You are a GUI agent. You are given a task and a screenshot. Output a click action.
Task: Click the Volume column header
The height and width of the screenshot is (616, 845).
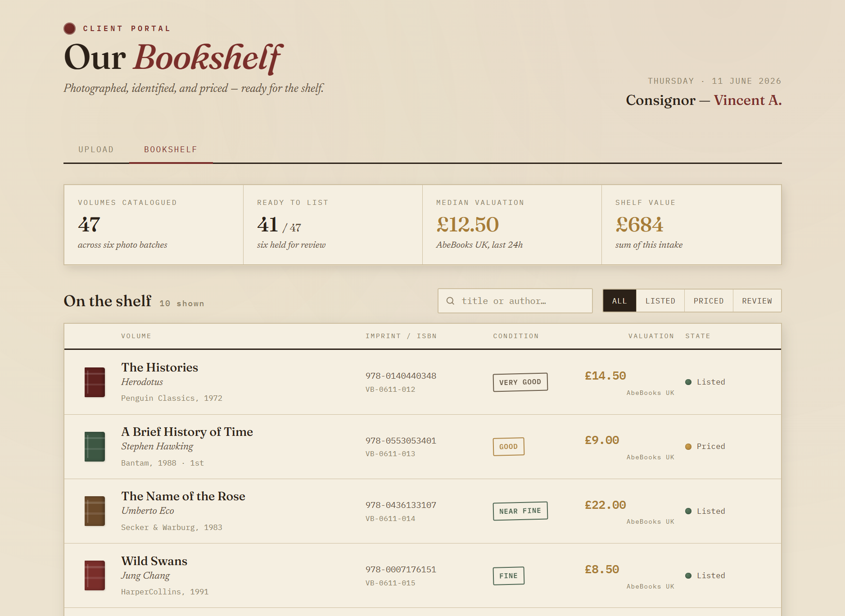(136, 336)
